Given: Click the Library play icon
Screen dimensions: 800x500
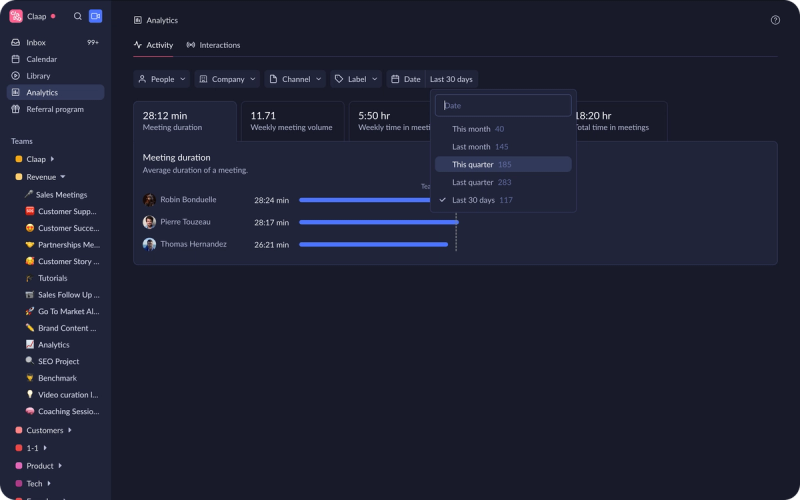Looking at the screenshot, I should coord(16,76).
